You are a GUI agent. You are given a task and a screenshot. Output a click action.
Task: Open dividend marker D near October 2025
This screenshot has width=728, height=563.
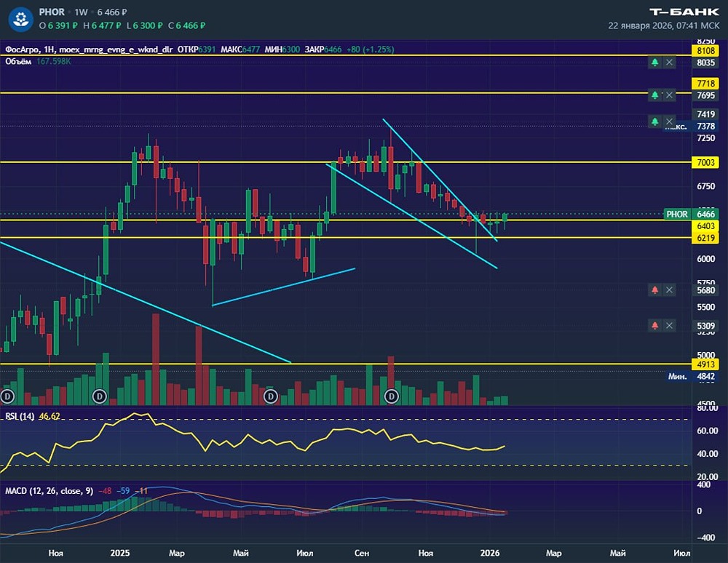(392, 396)
